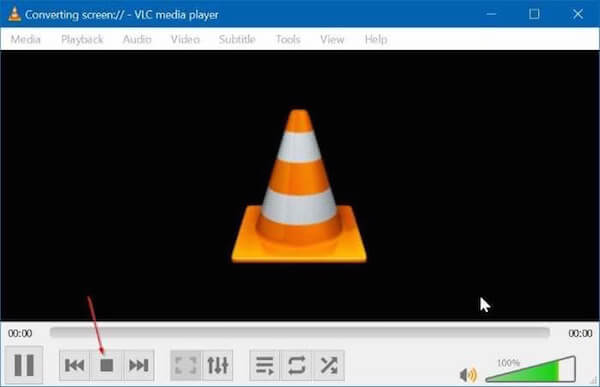Stop playback with the square stop button
Screen dimensions: 600x387
(x=106, y=365)
